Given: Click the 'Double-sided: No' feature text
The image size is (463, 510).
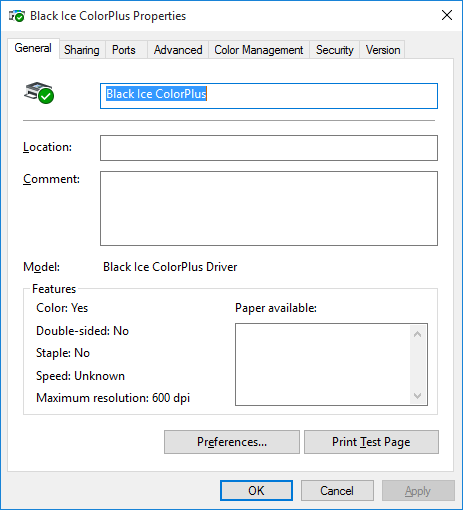Looking at the screenshot, I should point(82,331).
